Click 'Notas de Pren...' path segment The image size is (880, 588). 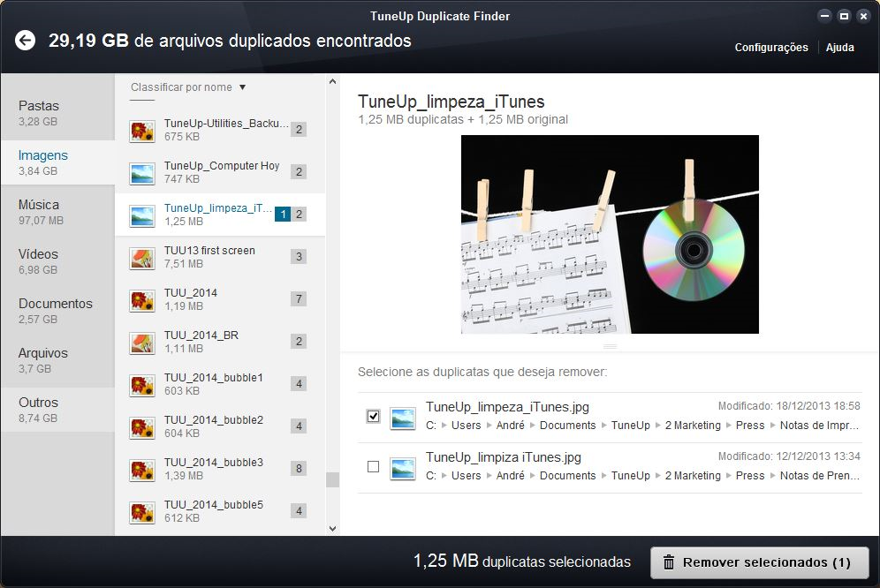coord(819,476)
